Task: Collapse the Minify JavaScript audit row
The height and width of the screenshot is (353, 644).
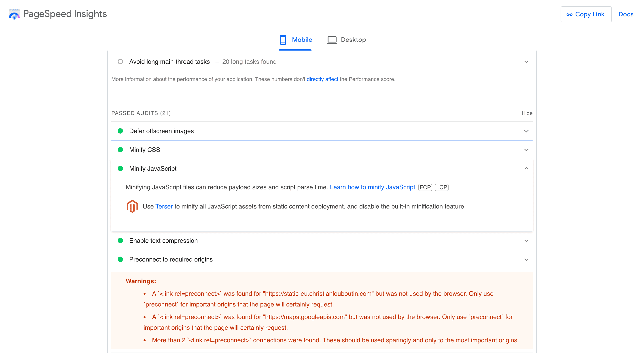Action: tap(526, 168)
